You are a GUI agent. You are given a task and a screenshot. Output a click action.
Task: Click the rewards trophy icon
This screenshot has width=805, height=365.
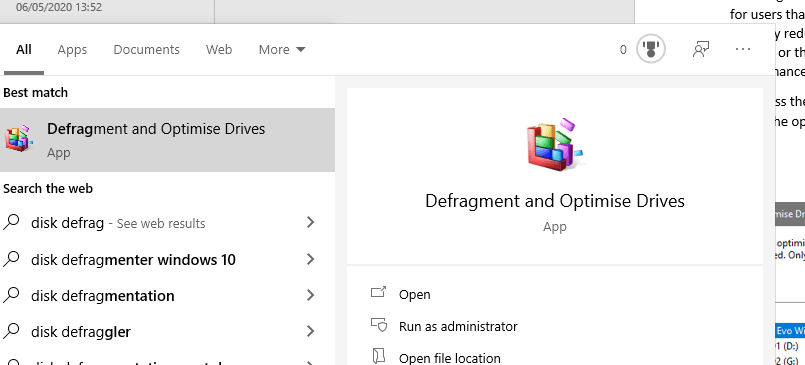(651, 49)
